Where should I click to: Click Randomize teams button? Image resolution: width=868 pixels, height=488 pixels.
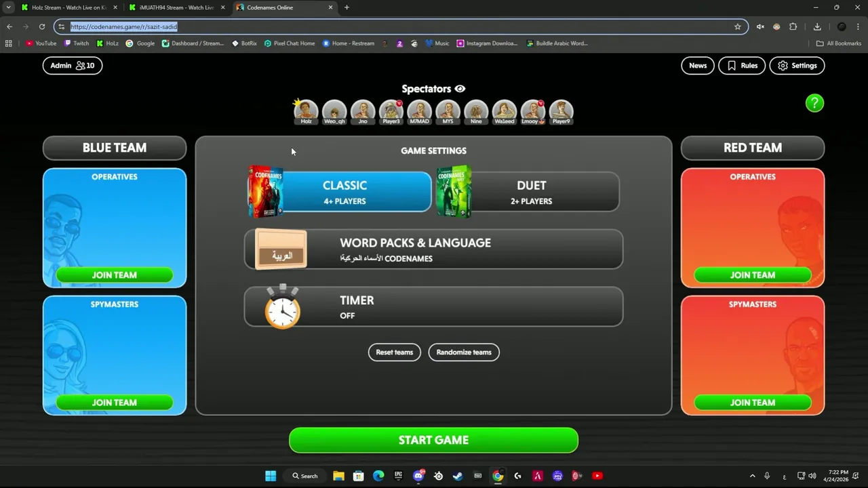464,352
